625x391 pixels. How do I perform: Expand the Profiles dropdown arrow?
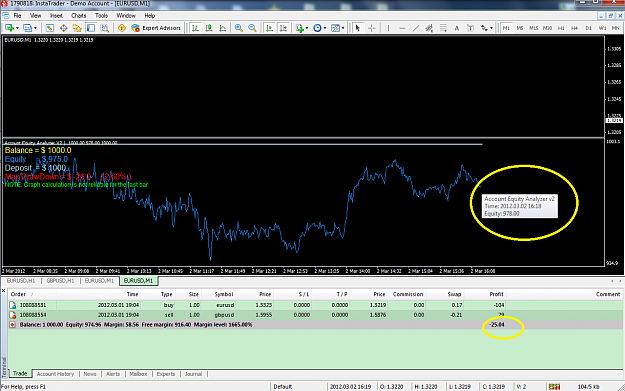(x=35, y=28)
